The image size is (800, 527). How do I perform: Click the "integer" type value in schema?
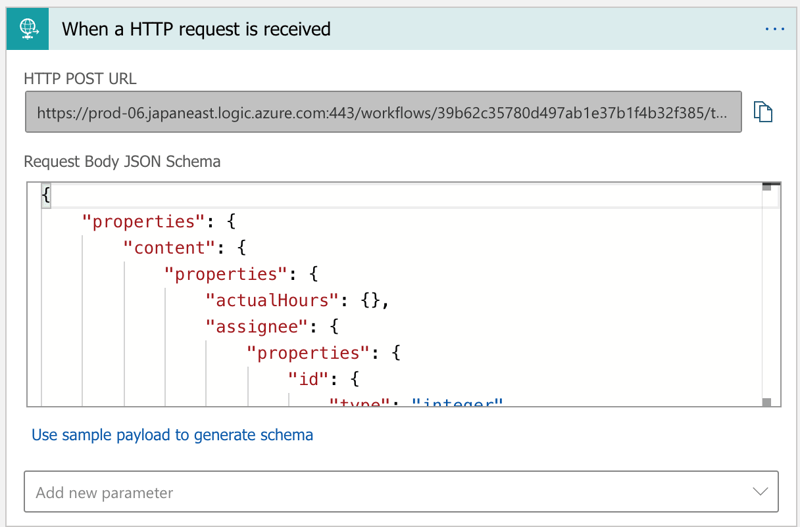tap(456, 403)
